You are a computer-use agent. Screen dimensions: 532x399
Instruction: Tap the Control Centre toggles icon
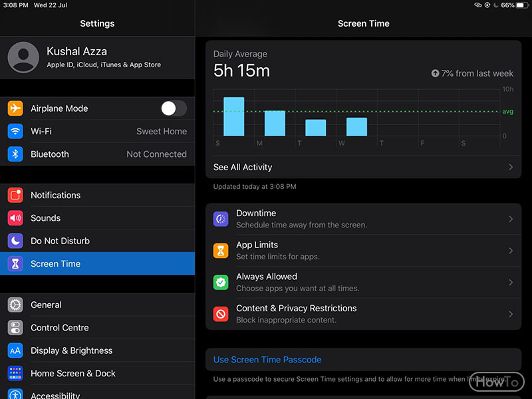point(15,328)
